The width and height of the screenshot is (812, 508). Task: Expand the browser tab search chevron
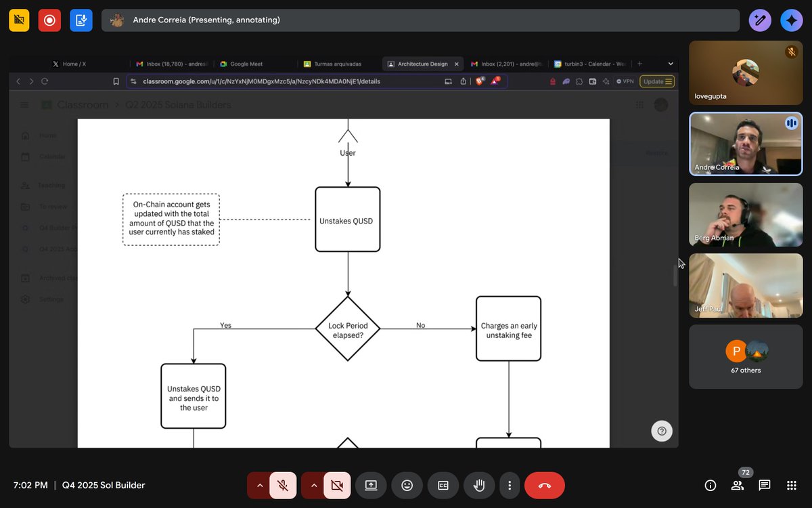(672, 64)
